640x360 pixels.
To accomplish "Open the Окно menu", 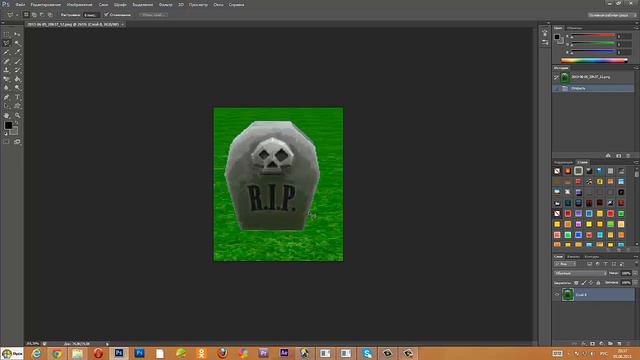I will [x=218, y=5].
